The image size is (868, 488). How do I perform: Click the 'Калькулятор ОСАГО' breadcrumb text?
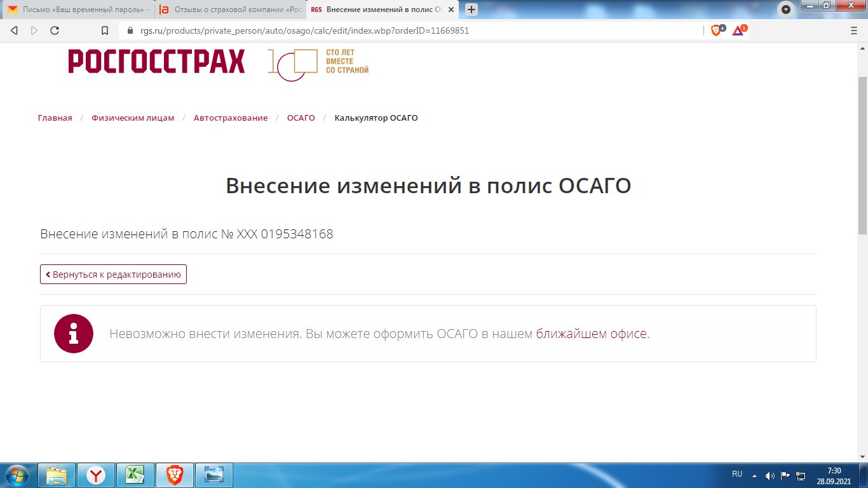376,118
